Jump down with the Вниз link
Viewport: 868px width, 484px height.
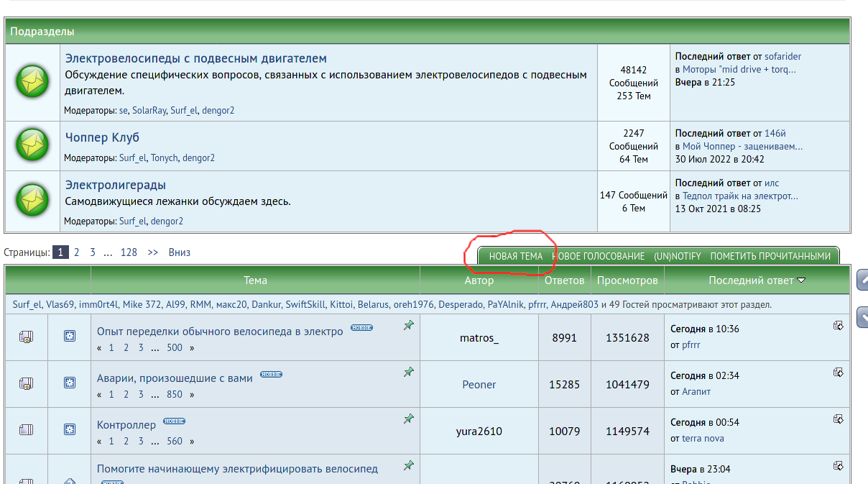click(180, 252)
